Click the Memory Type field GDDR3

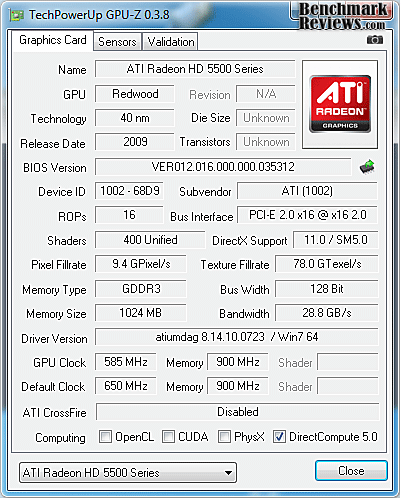pos(141,289)
